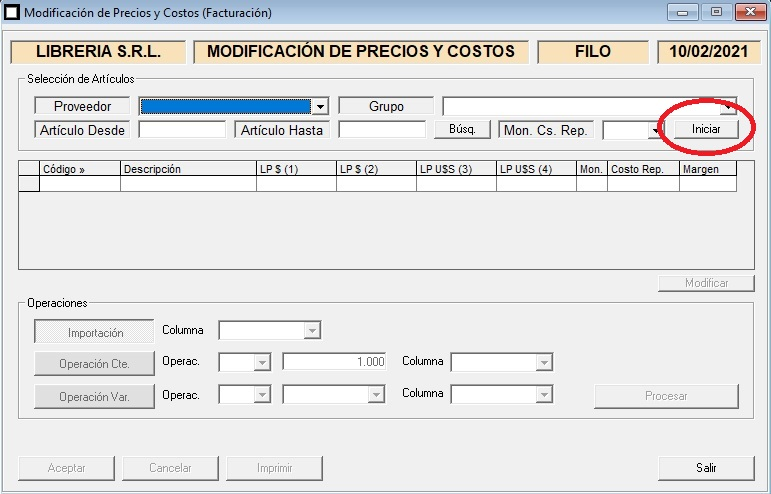This screenshot has height=494, width=771.
Task: Open the Importación Columna dropdown
Action: pos(312,331)
